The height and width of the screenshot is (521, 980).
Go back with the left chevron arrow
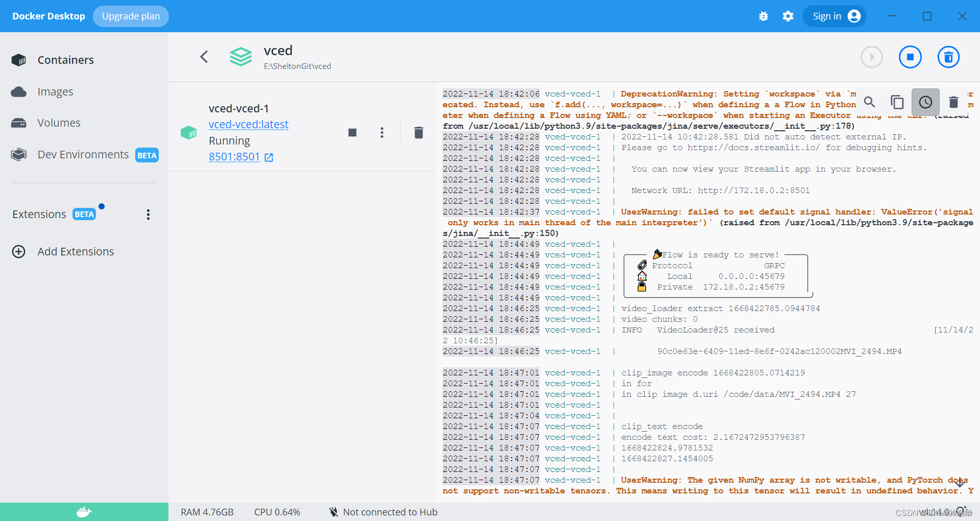[x=204, y=57]
